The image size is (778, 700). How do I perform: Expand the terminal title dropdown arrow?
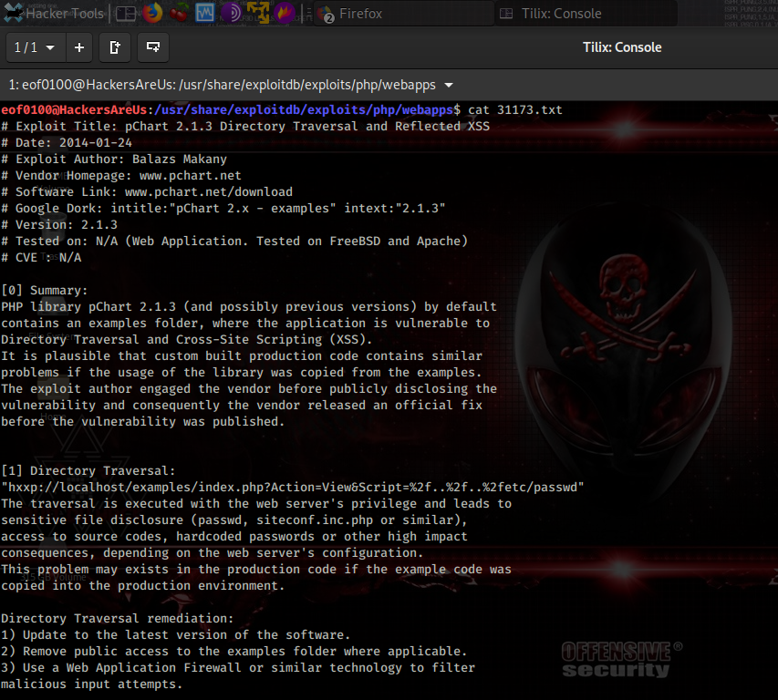pyautogui.click(x=448, y=86)
